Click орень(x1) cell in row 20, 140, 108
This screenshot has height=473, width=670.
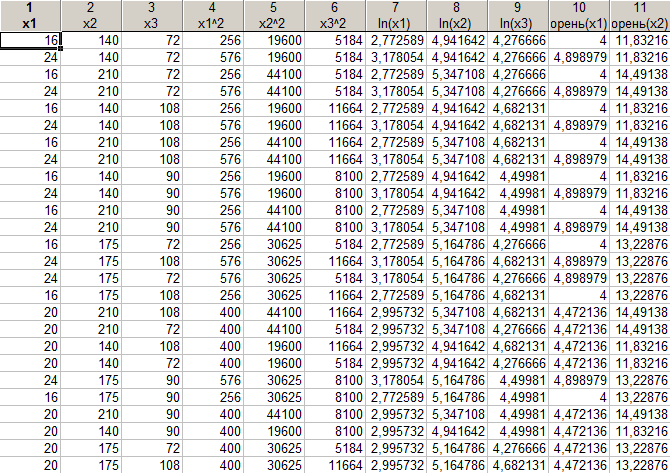(x=579, y=346)
